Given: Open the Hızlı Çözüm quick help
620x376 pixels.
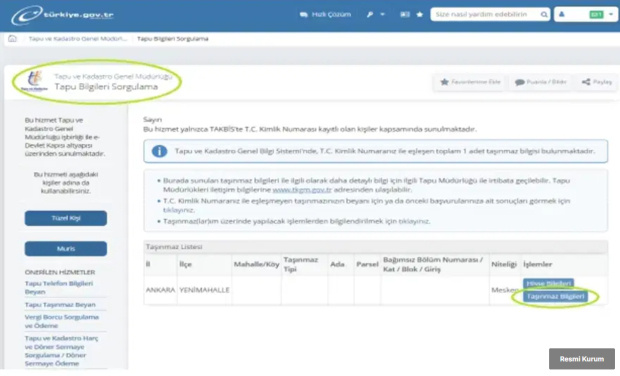Looking at the screenshot, I should (325, 15).
